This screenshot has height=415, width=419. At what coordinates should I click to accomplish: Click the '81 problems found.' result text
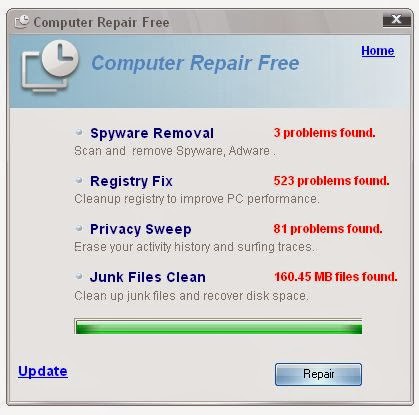(x=328, y=229)
